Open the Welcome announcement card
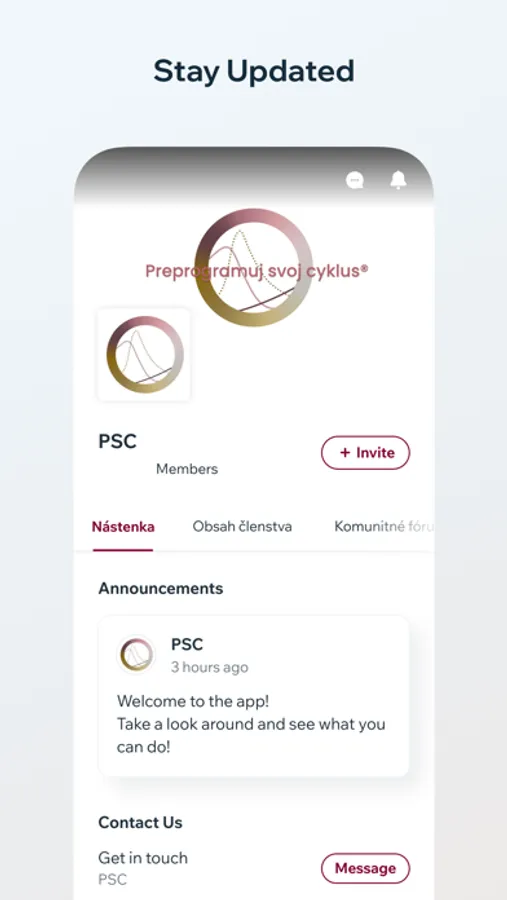Image resolution: width=507 pixels, height=900 pixels. point(254,696)
